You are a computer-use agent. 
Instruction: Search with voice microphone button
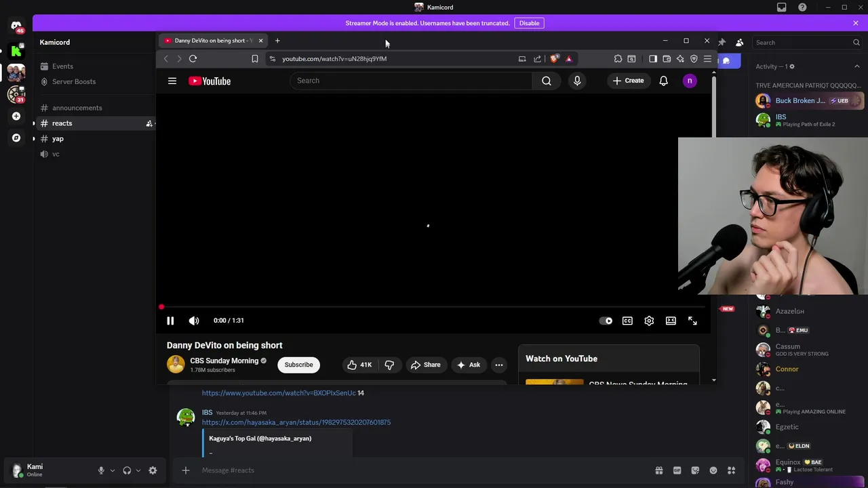point(577,81)
